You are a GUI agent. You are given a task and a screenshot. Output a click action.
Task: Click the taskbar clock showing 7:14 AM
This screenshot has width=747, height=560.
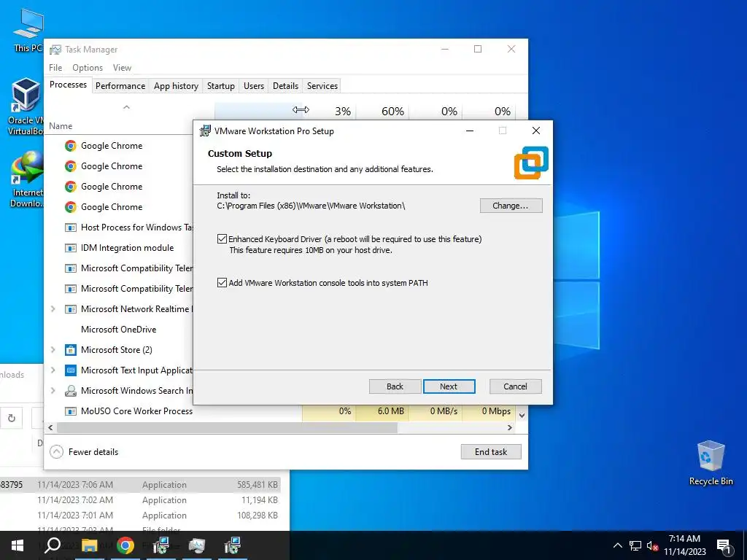(684, 545)
